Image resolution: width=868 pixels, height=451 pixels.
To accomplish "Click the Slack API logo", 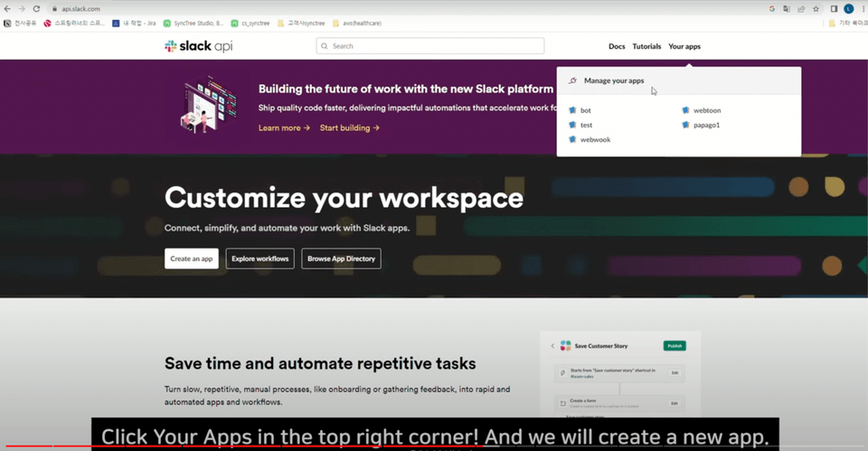I will click(x=199, y=46).
